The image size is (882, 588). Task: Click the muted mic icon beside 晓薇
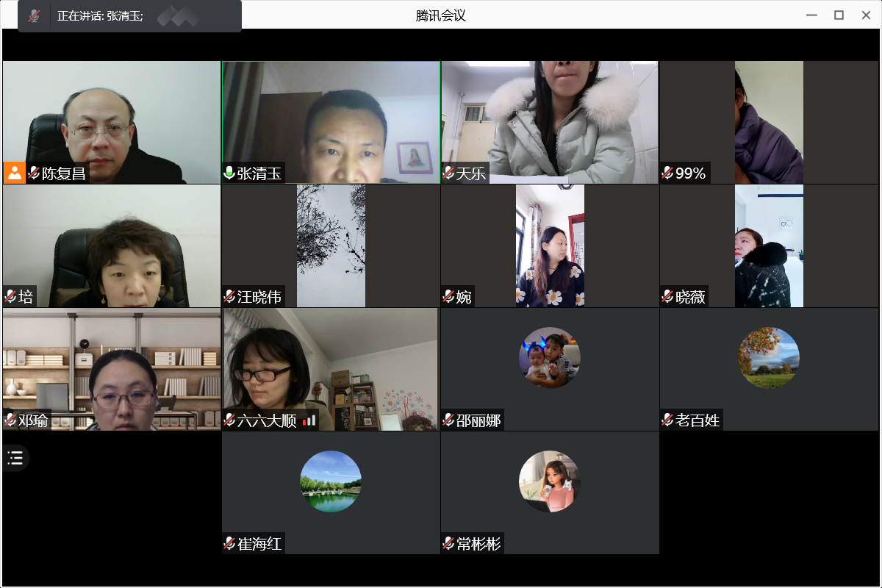[x=667, y=297]
